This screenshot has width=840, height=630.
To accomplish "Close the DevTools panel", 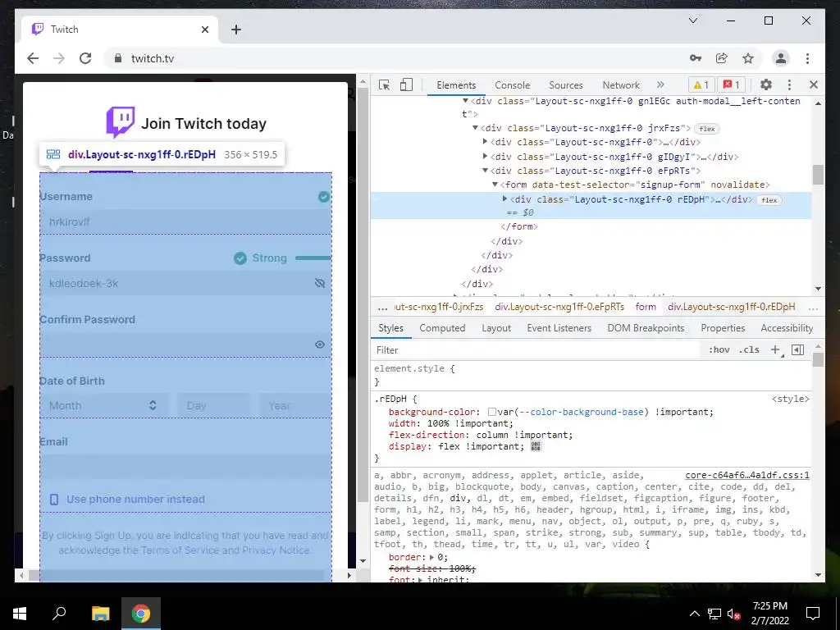I will (x=813, y=84).
